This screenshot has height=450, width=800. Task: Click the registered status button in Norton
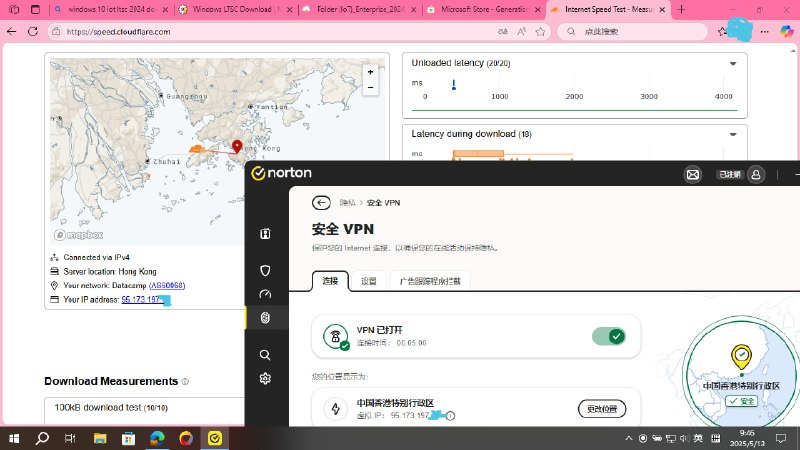click(729, 174)
